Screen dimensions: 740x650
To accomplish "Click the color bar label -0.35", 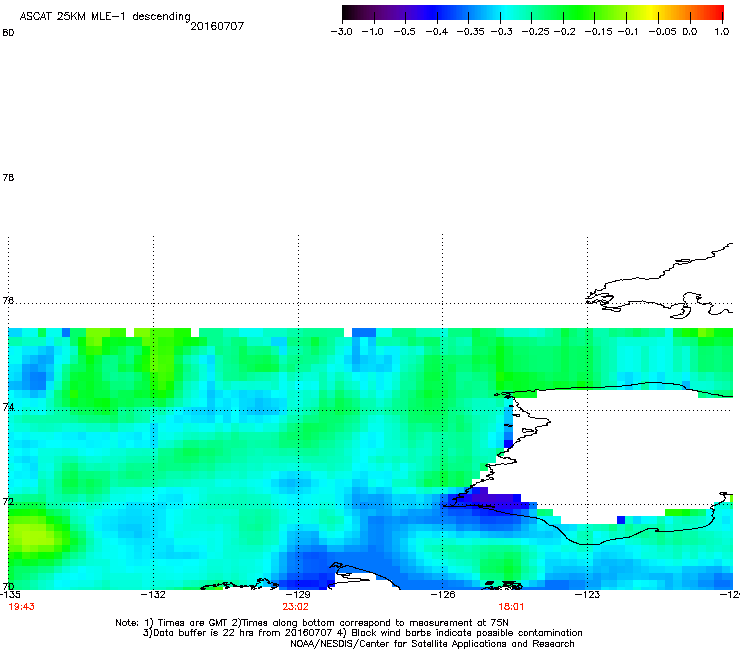I will pos(470,32).
